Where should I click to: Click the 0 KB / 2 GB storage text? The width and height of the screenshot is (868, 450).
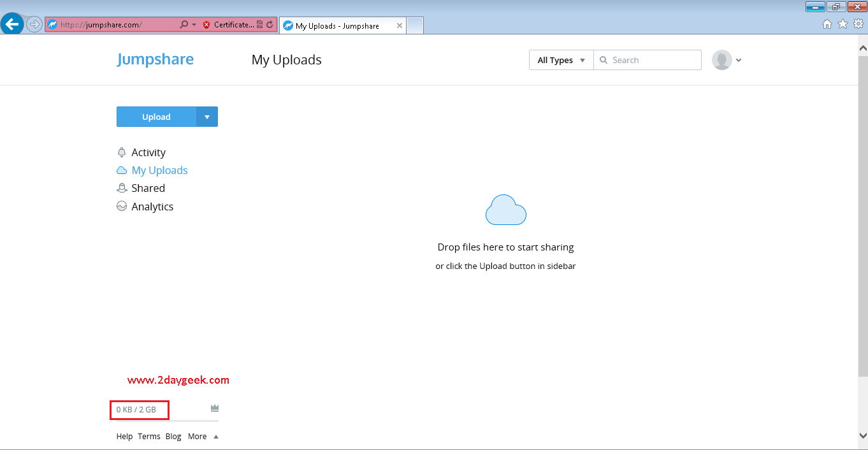[136, 409]
